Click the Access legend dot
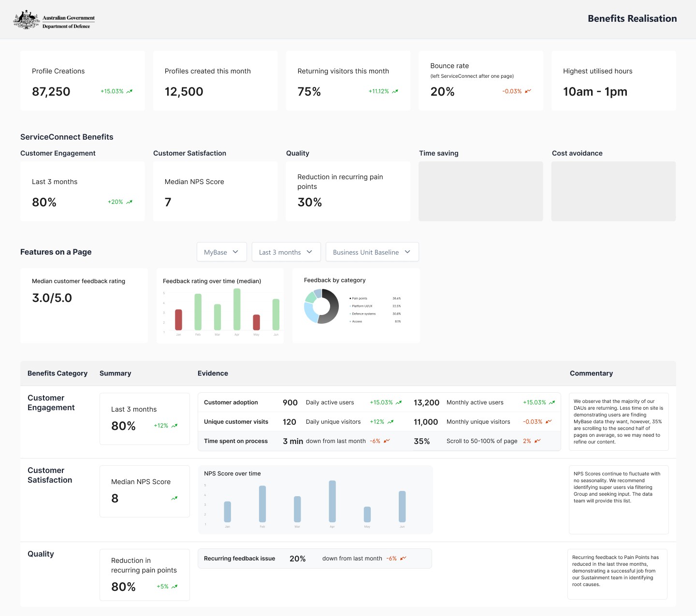Screen dimensions: 696x616 pyautogui.click(x=350, y=321)
